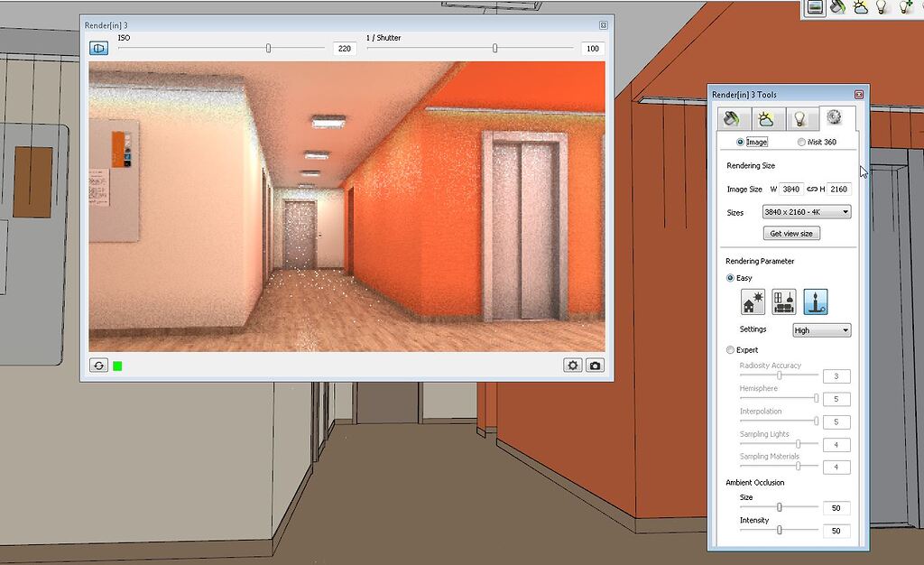Select the exterior house-and-sun preset icon
The width and height of the screenshot is (924, 565).
tap(753, 303)
